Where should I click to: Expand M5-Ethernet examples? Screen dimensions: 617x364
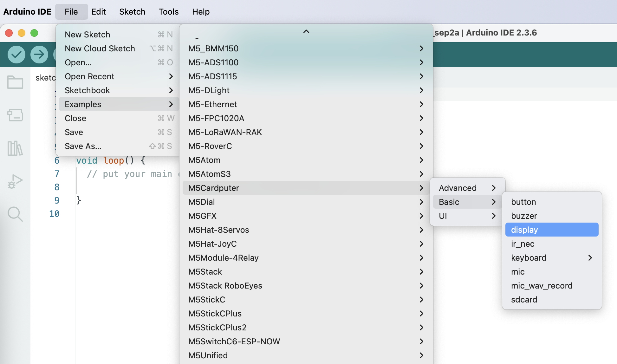(x=306, y=104)
